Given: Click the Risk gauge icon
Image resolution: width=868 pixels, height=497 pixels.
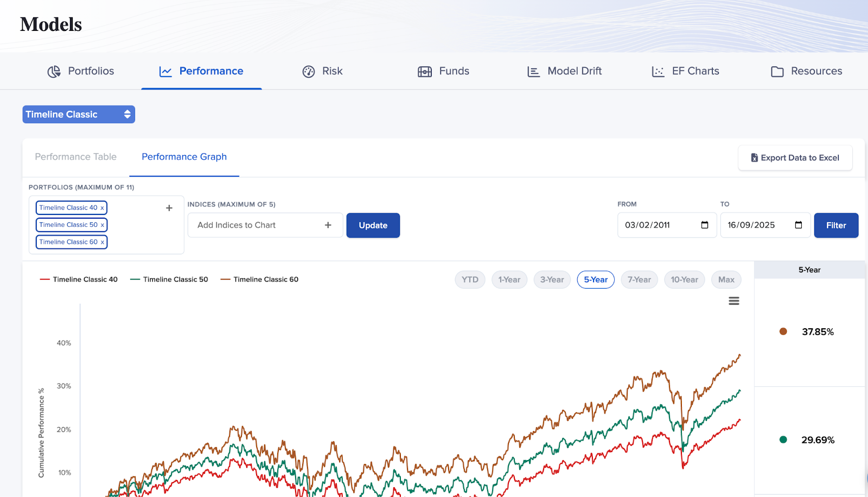Looking at the screenshot, I should (309, 72).
